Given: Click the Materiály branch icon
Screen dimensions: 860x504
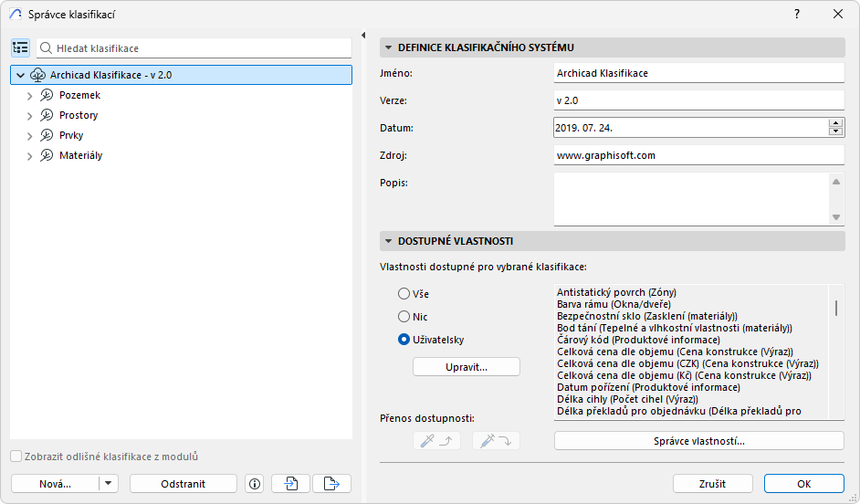Looking at the screenshot, I should pos(47,156).
